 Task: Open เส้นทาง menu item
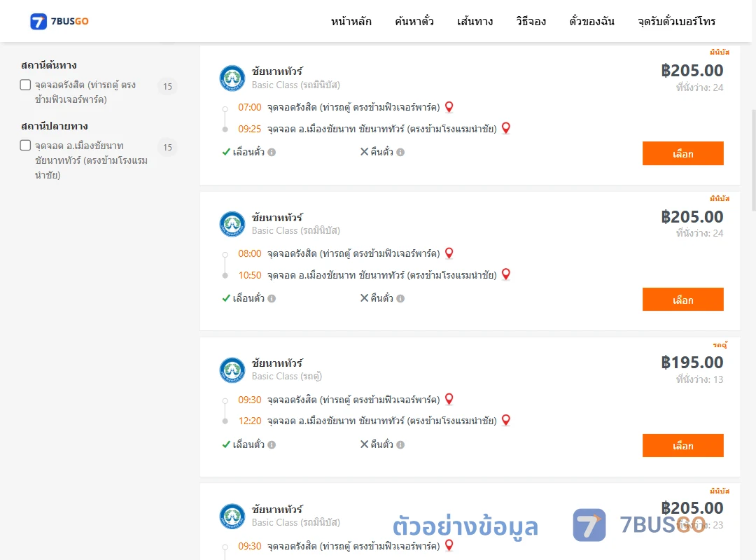coord(475,21)
